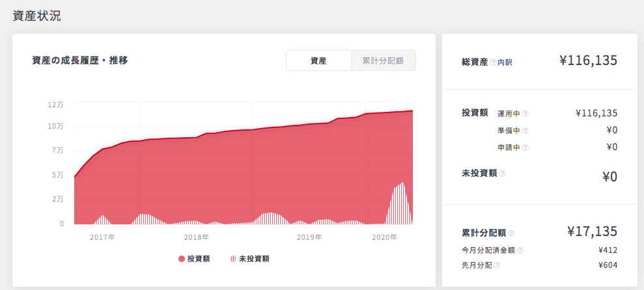Viewport: 644px width, 290px height.
Task: Switch to the 資産 tab
Action: (318, 60)
